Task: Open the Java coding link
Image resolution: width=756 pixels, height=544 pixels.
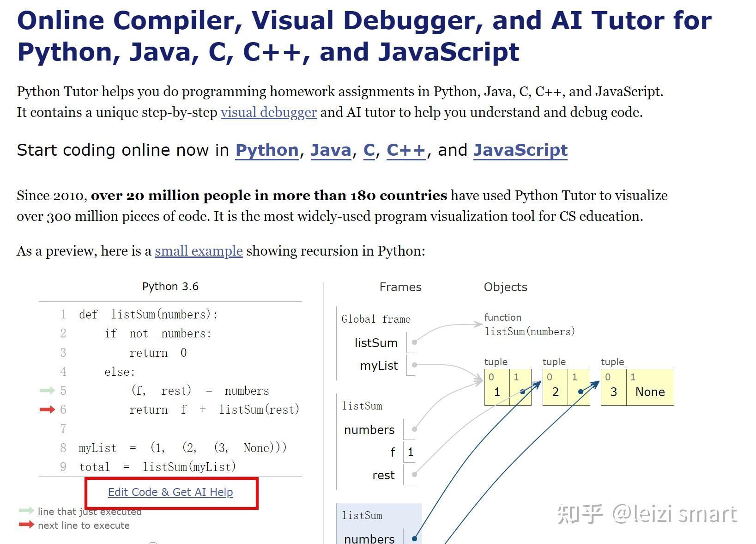Action: pos(331,150)
